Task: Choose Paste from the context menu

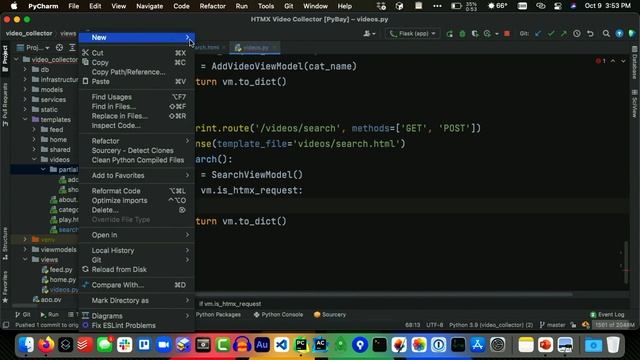Action: (136, 82)
